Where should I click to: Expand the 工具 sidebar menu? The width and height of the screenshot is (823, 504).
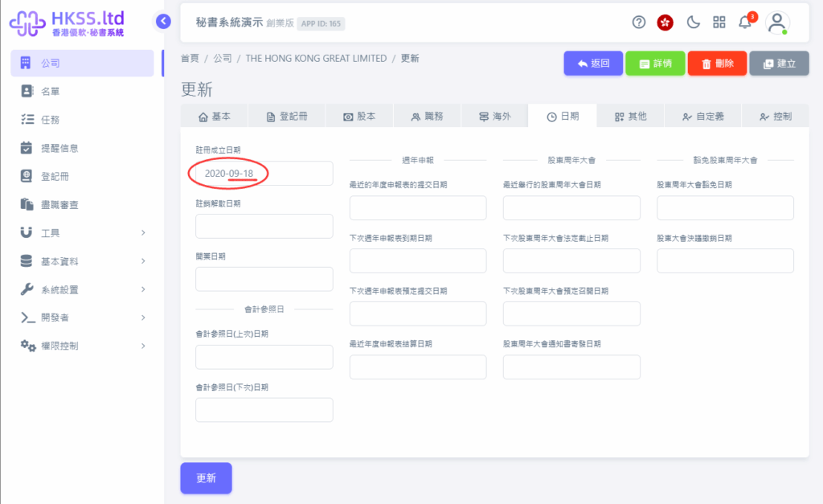[x=82, y=233]
